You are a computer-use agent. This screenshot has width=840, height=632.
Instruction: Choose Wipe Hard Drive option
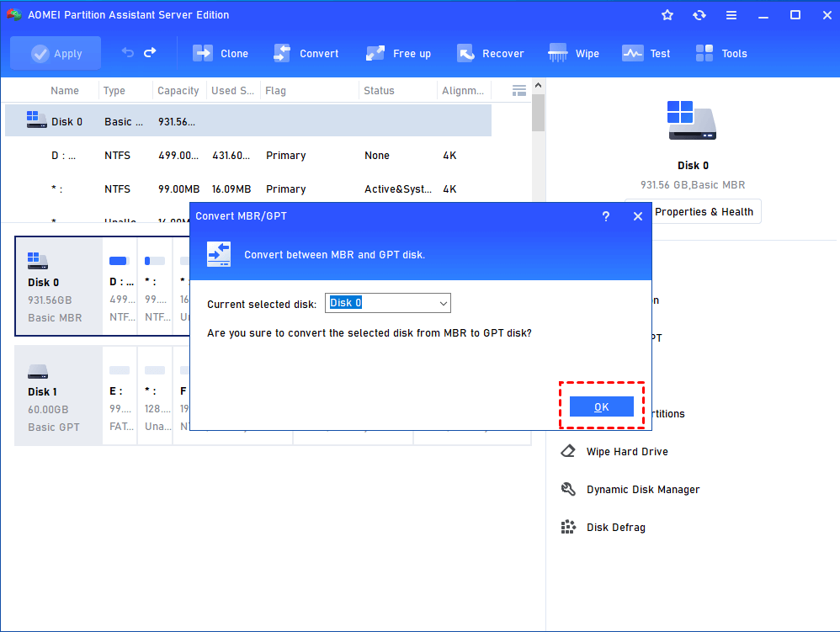[x=627, y=452]
